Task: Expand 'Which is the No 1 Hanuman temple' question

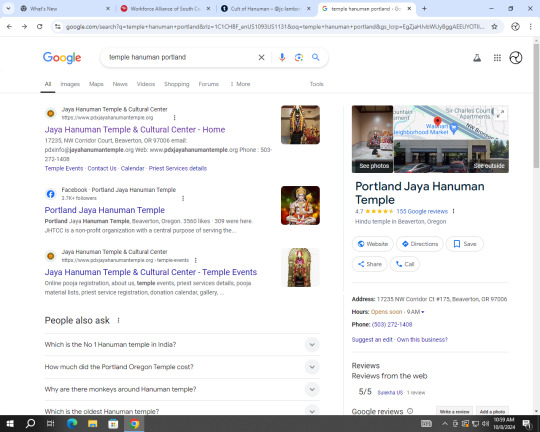Action: (x=182, y=344)
